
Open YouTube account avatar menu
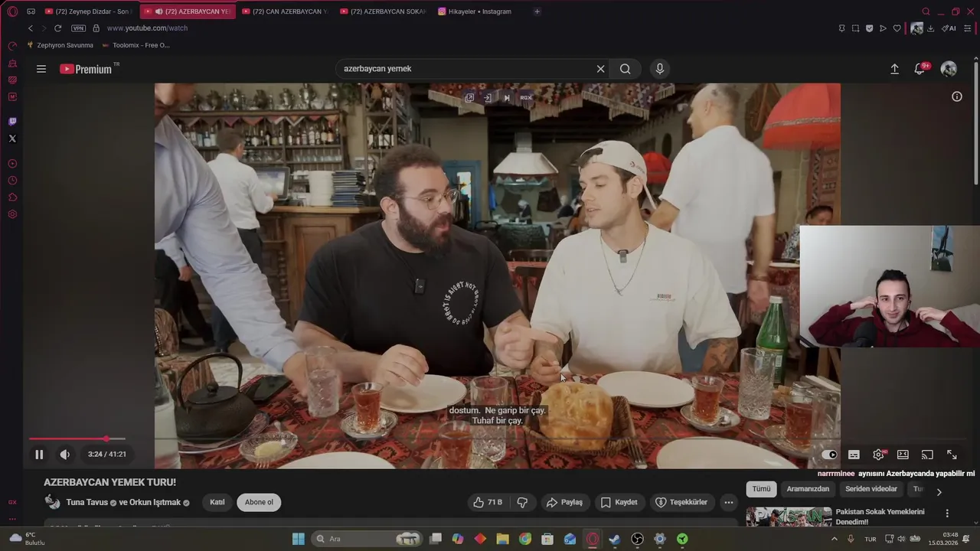pyautogui.click(x=949, y=69)
